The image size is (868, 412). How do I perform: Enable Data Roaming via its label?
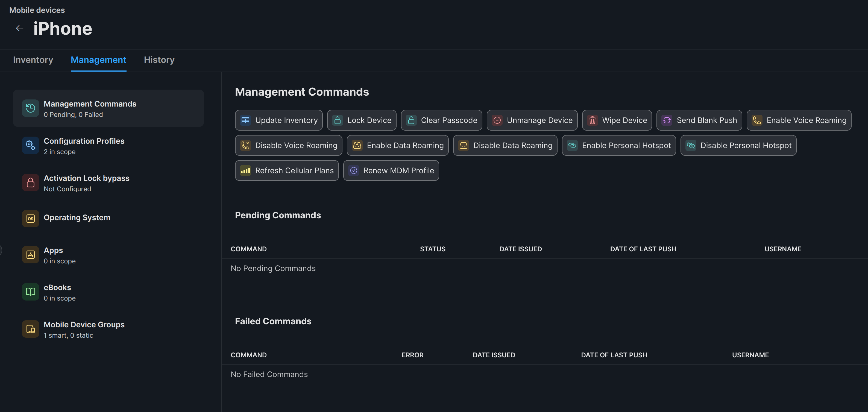tap(405, 146)
